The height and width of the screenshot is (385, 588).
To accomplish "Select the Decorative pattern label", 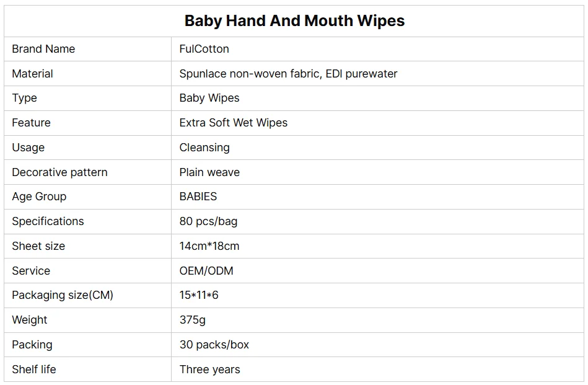I will [x=59, y=172].
